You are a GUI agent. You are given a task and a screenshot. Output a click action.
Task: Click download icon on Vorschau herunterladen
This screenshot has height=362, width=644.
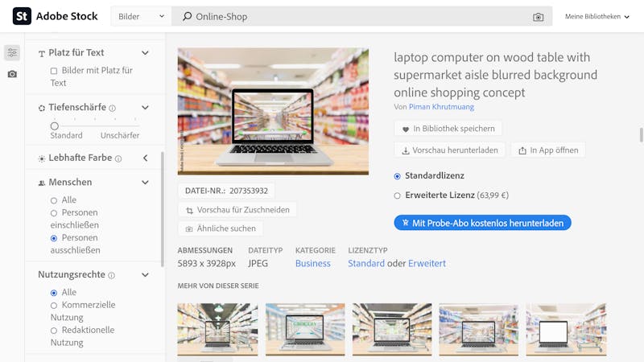[x=406, y=150]
